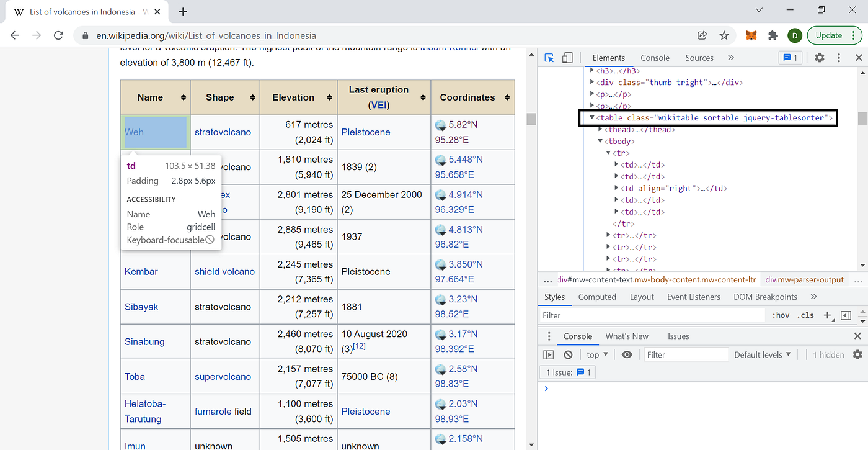Toggle the device emulation toolbar
The width and height of the screenshot is (868, 450).
pos(567,57)
